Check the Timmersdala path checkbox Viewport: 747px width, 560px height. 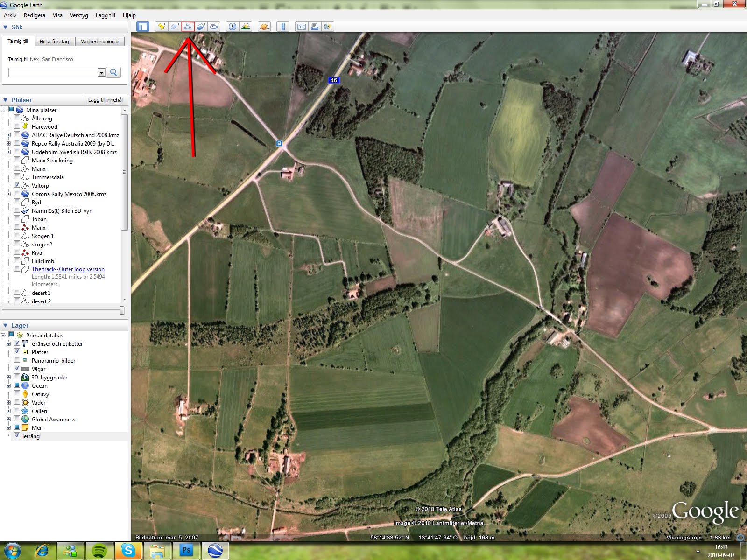pos(17,177)
